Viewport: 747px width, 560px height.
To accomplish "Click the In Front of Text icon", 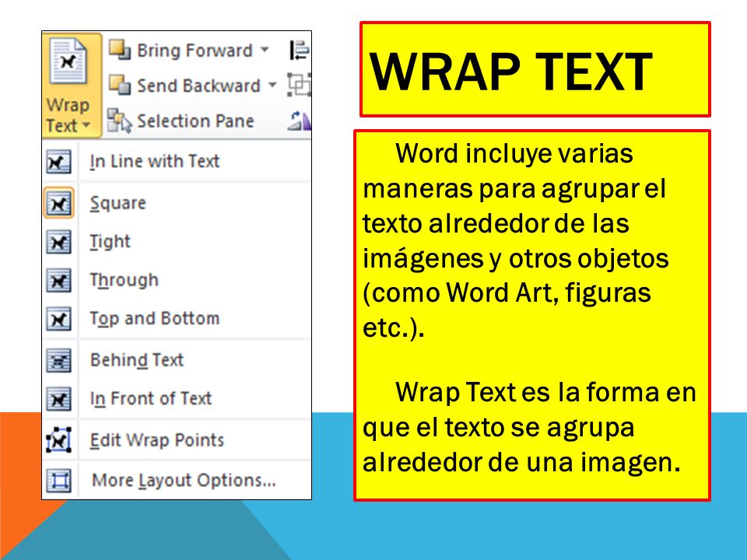I will pyautogui.click(x=58, y=398).
